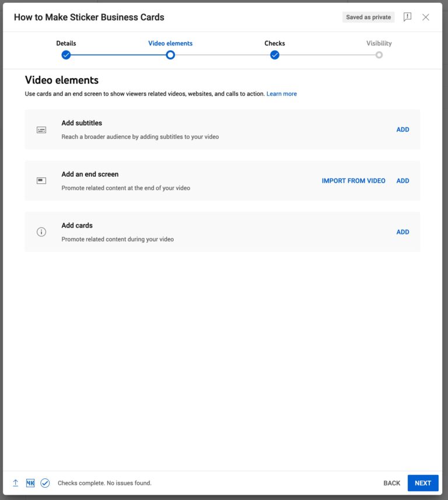This screenshot has width=448, height=500.
Task: Click ADD next to Add cards
Action: (402, 232)
